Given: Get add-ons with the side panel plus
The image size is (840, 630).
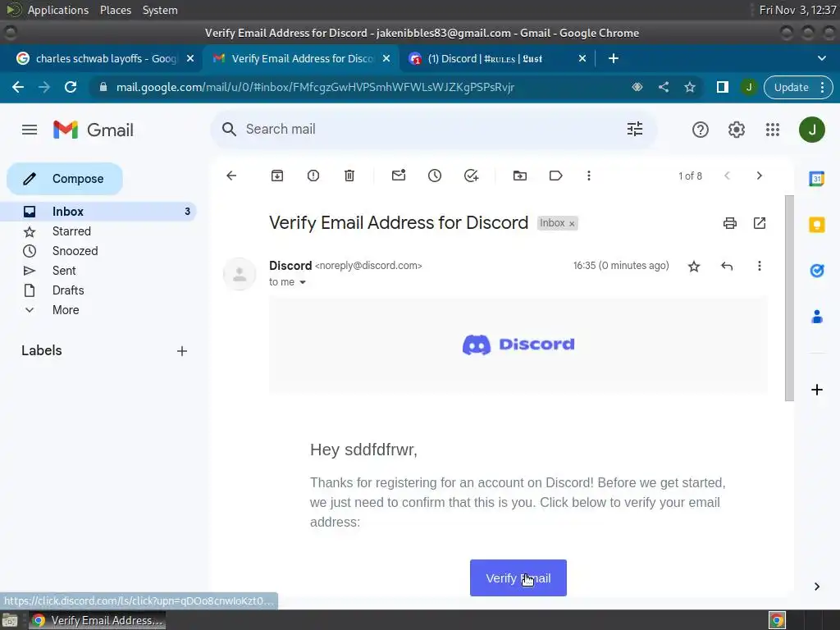Looking at the screenshot, I should [816, 390].
